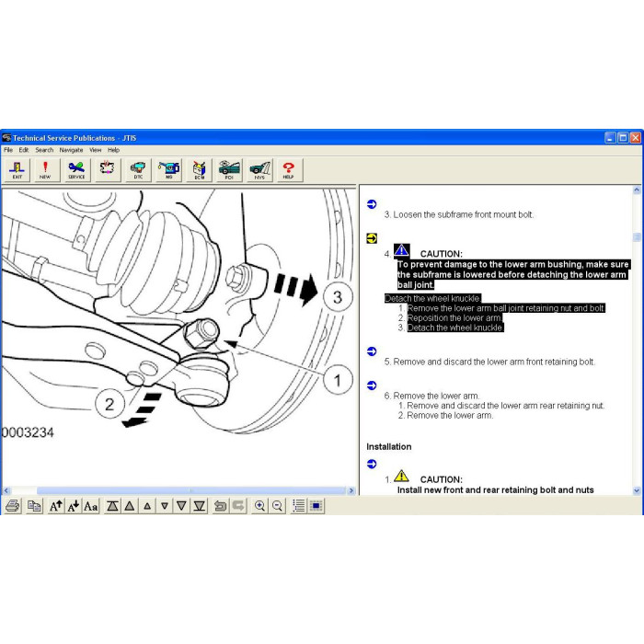This screenshot has height=644, width=644.
Task: Open the PDI car inspection icon
Action: point(229,170)
